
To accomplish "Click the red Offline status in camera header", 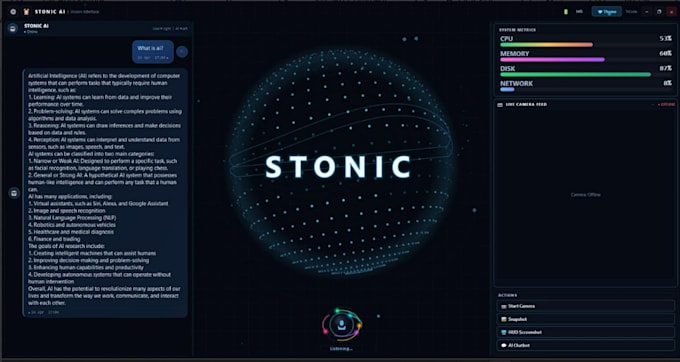I will [x=667, y=104].
